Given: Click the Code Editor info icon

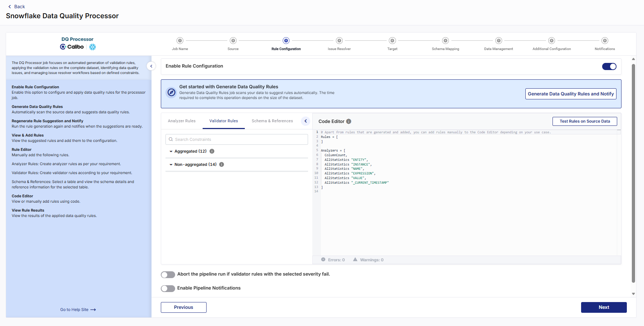Looking at the screenshot, I should (349, 122).
